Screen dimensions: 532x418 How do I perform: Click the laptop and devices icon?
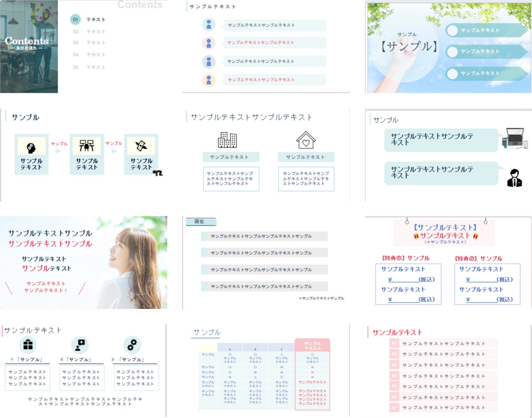tap(515, 139)
